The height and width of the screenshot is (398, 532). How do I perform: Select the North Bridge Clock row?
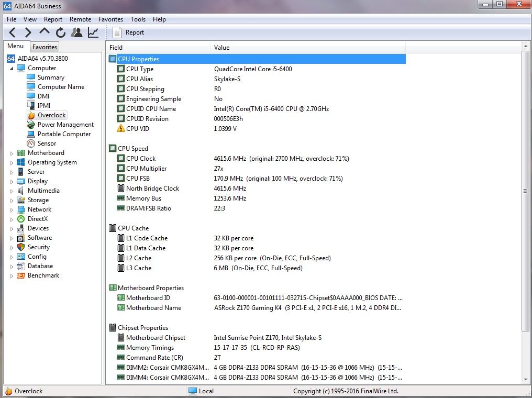coord(257,189)
